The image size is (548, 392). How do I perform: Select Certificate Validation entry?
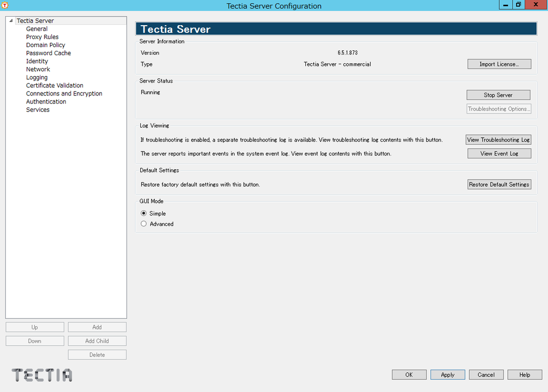(x=55, y=85)
